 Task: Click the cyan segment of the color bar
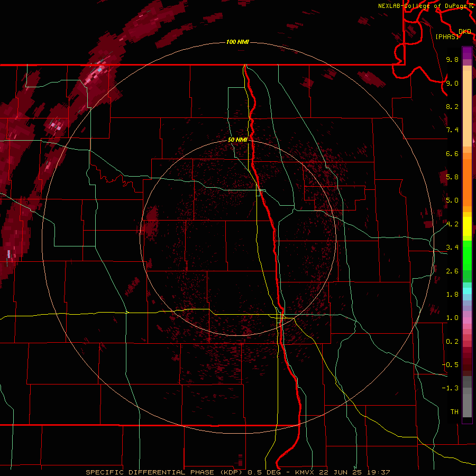467,291
